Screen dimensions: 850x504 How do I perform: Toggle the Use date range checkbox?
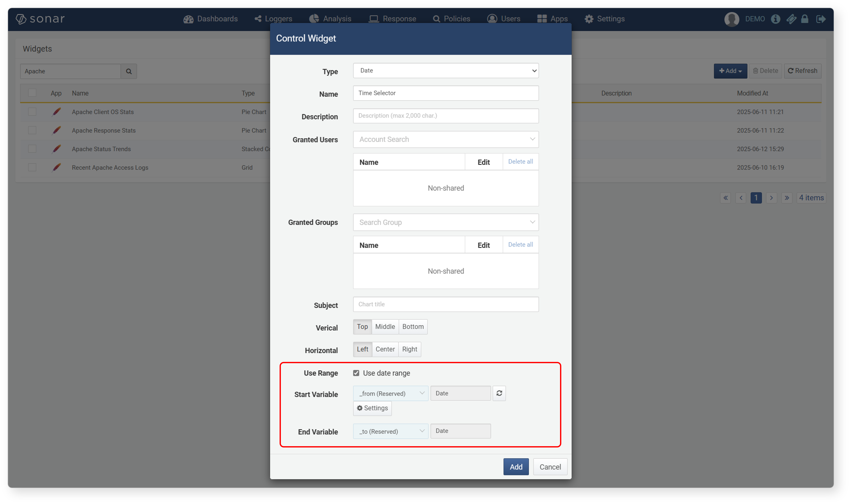pyautogui.click(x=356, y=373)
